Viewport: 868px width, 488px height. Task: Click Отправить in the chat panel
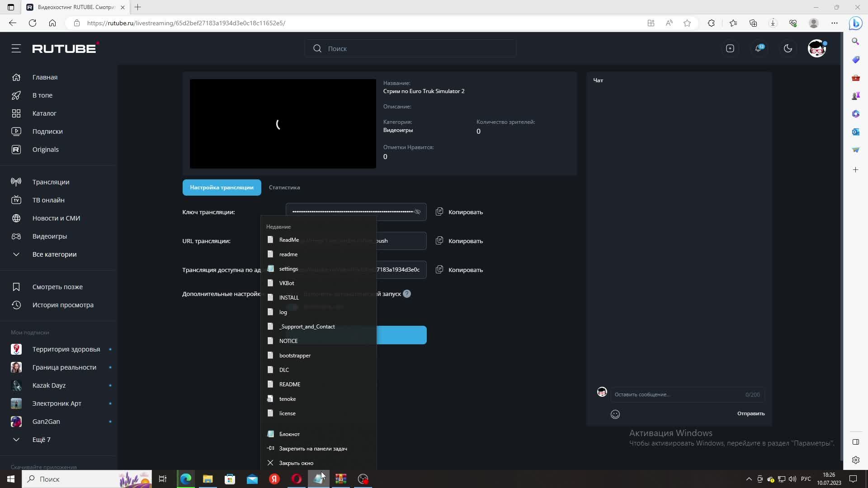[x=751, y=413]
